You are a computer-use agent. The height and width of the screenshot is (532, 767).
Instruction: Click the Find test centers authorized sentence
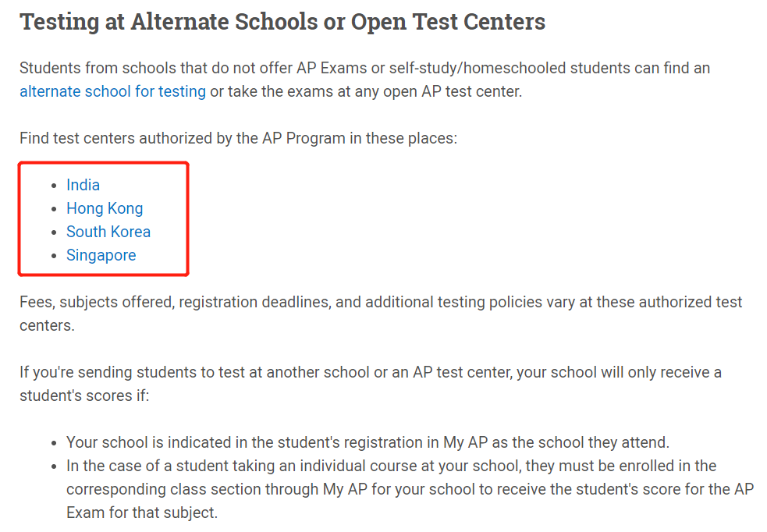pyautogui.click(x=238, y=138)
